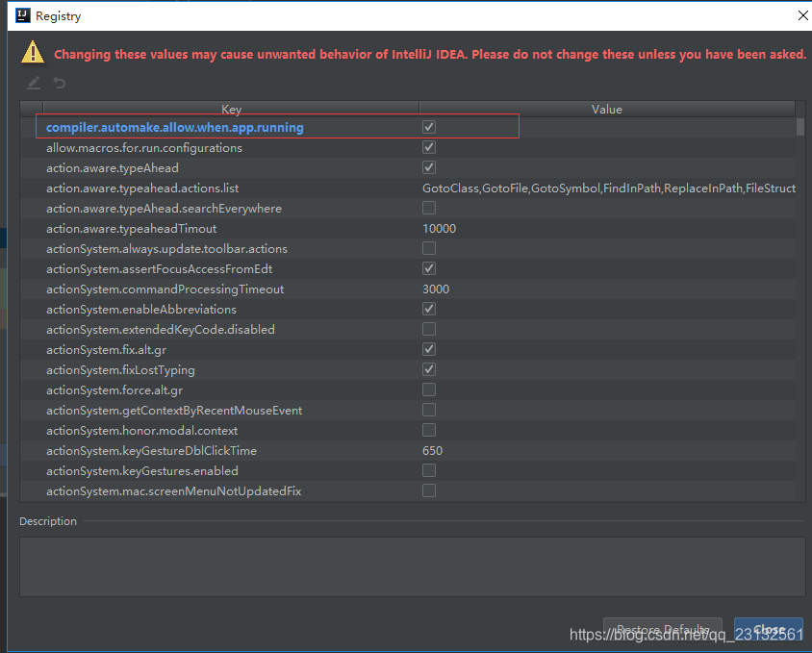
Task: Click the value 650
Action: pyautogui.click(x=432, y=450)
